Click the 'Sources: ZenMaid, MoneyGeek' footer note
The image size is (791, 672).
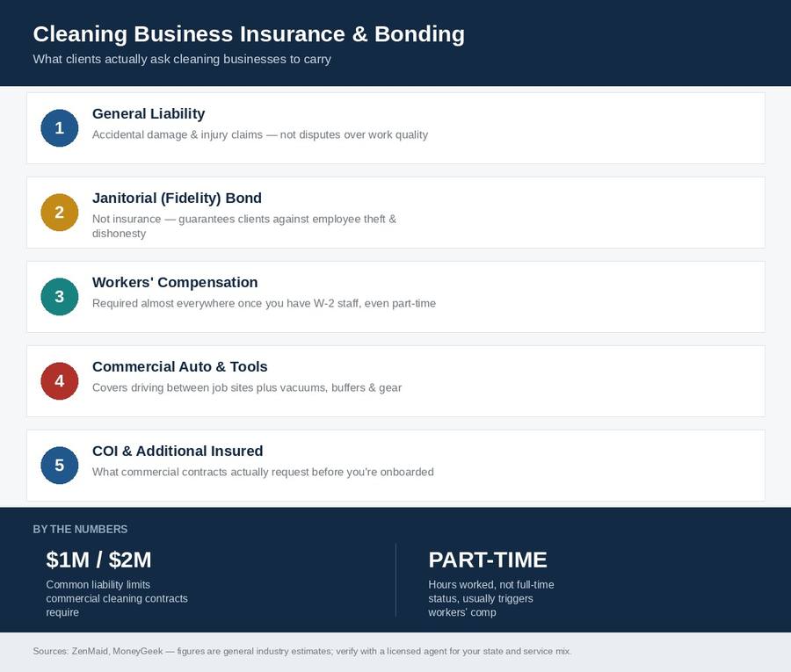pos(302,651)
